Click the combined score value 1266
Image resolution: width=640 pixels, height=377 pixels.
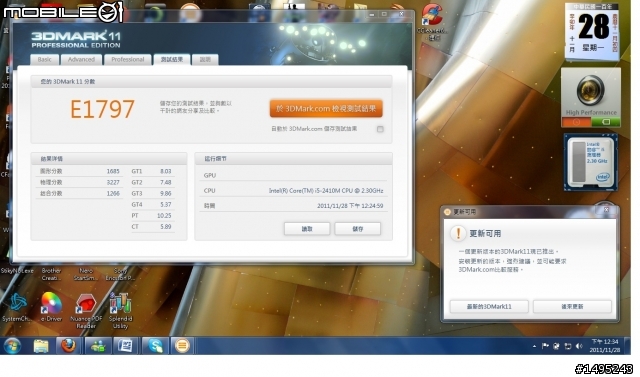[x=113, y=193]
